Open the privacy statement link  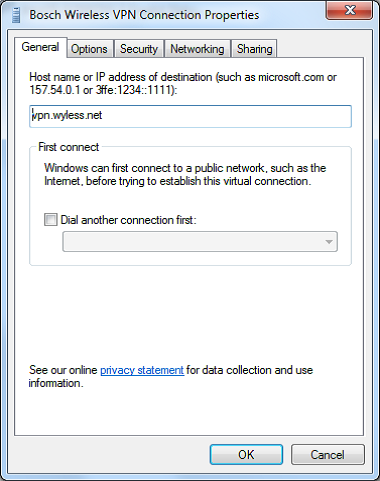tap(142, 370)
